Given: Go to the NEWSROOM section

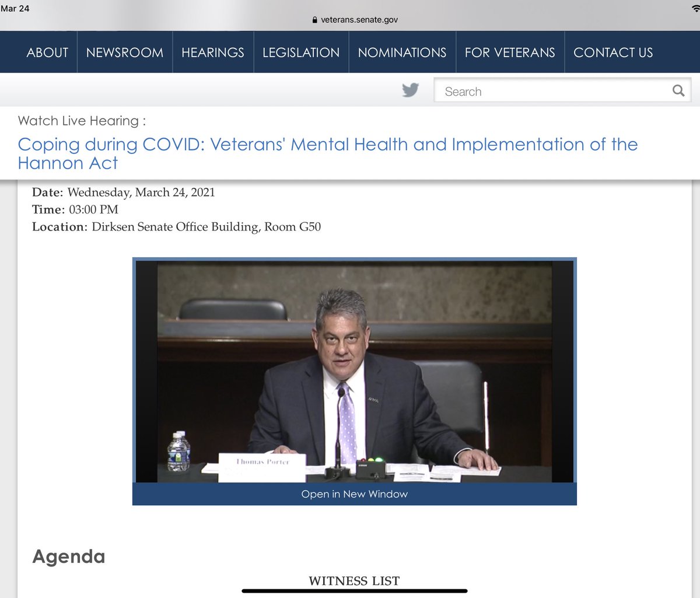Looking at the screenshot, I should [x=125, y=53].
